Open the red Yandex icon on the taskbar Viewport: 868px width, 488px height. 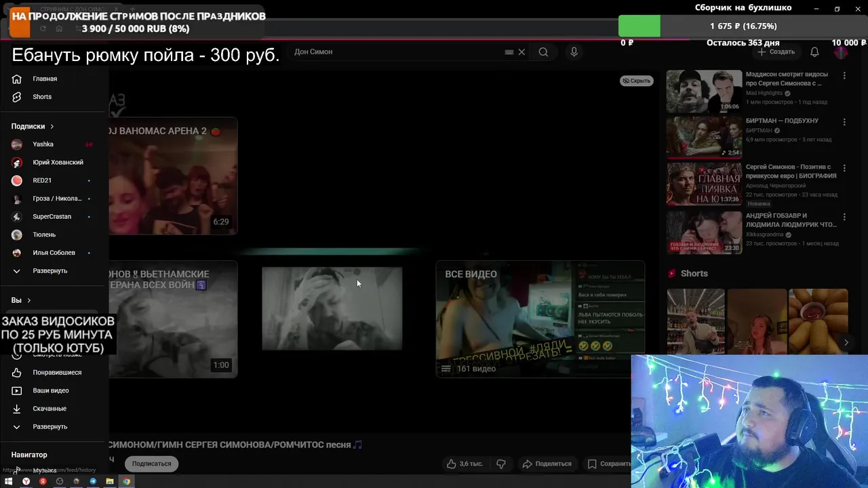[43, 481]
